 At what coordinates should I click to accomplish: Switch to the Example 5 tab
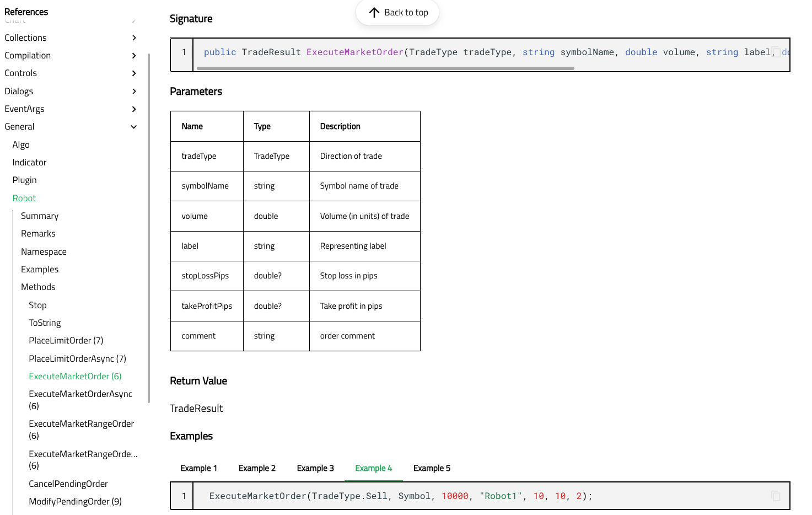[x=432, y=468]
